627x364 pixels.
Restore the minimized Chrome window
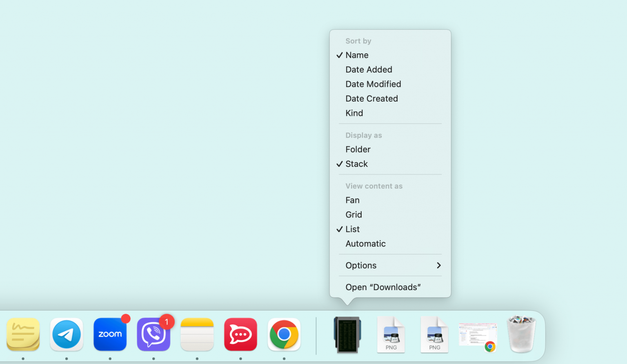478,335
